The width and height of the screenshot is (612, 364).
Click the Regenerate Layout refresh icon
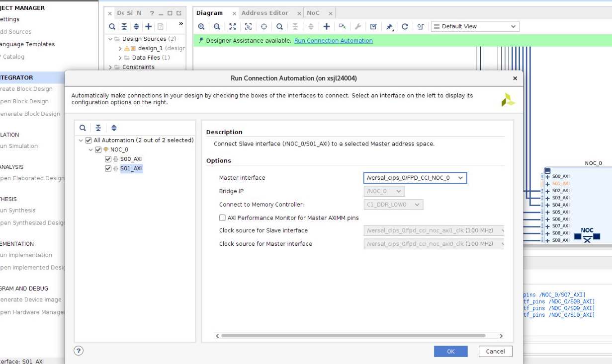pyautogui.click(x=405, y=26)
